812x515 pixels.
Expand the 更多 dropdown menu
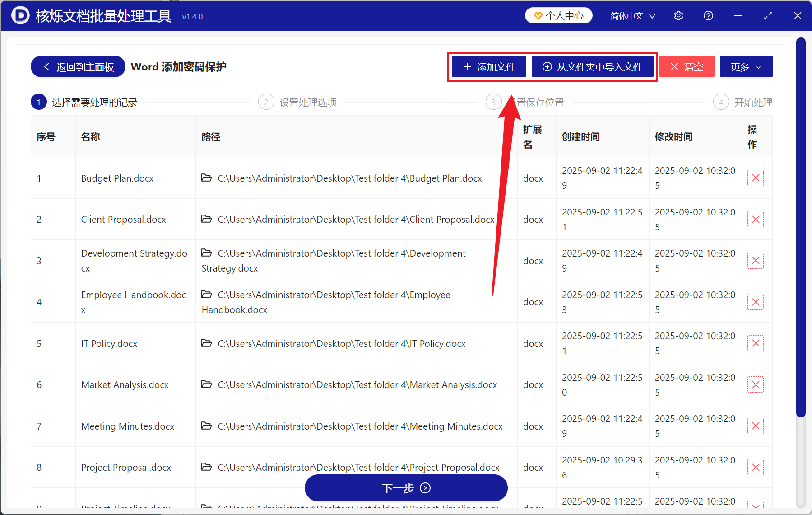(745, 66)
